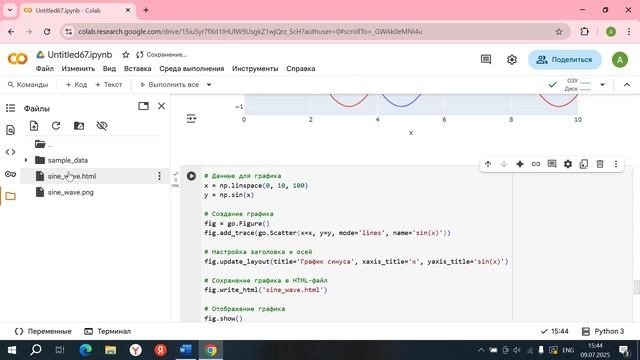Copy link to cell icon
640x360 pixels.
click(x=536, y=164)
